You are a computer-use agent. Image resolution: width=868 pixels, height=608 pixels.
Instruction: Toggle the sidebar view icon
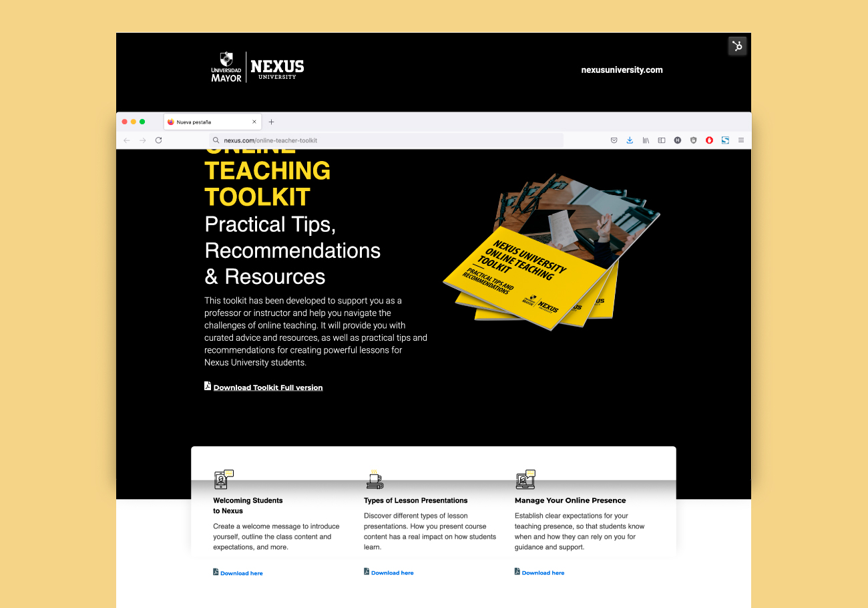click(662, 140)
